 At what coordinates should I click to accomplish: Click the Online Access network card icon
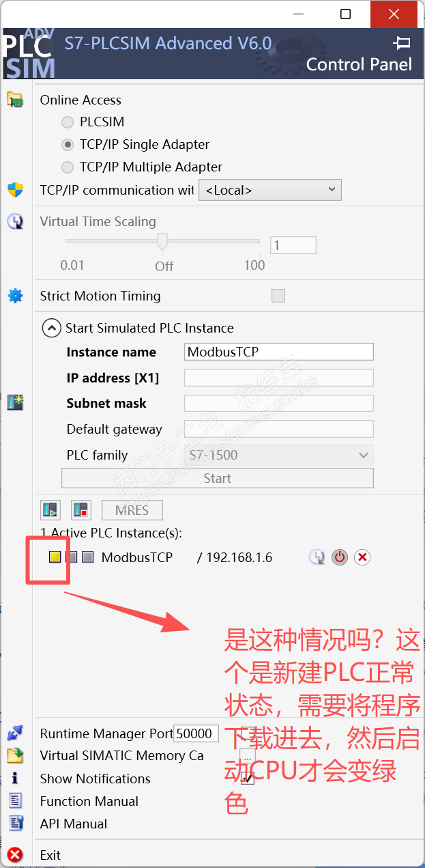[x=15, y=100]
